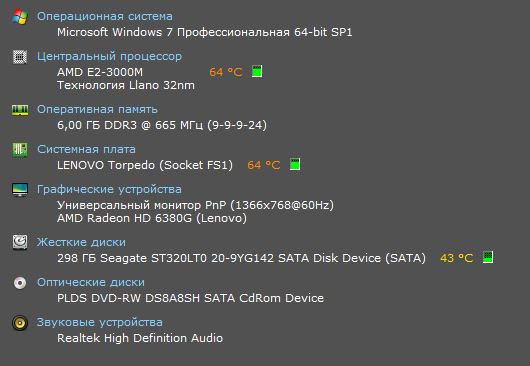
Task: Open the Графические устройства section link
Action: pyautogui.click(x=110, y=189)
